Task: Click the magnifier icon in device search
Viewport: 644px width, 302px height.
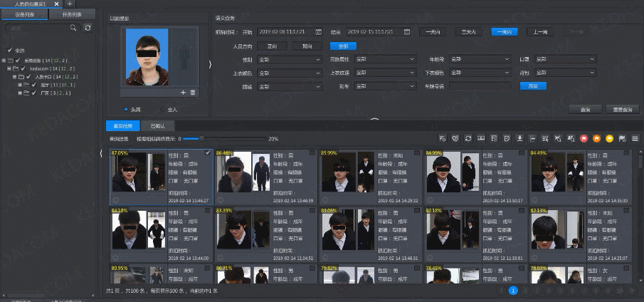Action: click(73, 28)
